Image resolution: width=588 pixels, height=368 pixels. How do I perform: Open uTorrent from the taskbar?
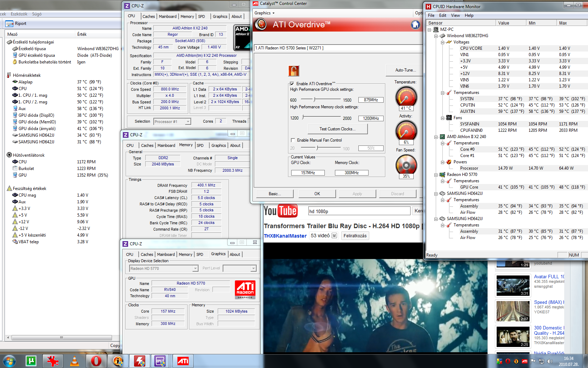tap(31, 361)
